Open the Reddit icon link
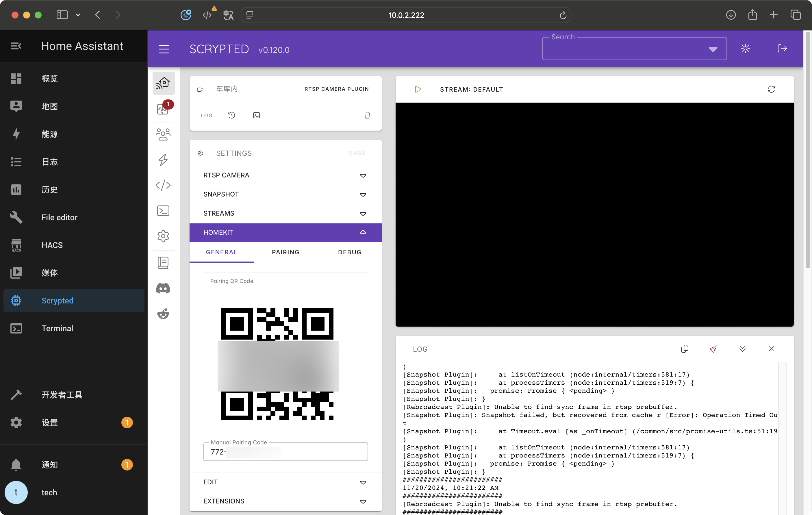812x515 pixels. click(164, 314)
